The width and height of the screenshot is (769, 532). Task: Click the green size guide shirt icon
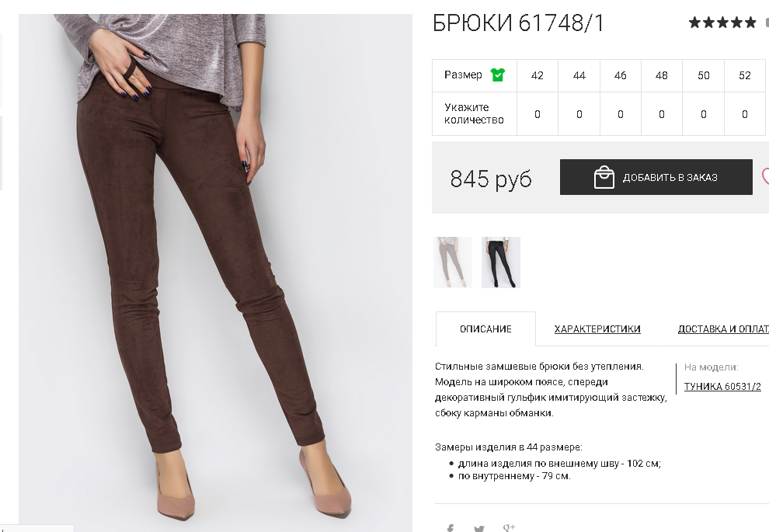498,75
